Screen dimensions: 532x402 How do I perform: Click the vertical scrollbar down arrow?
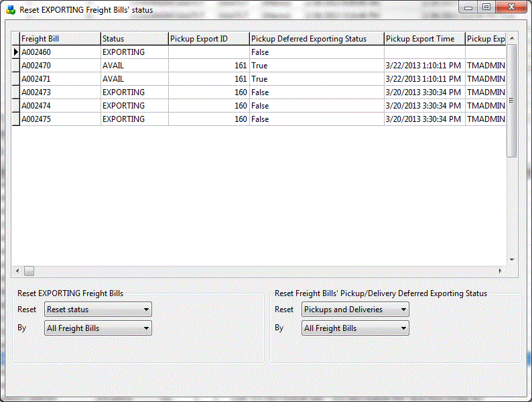point(512,260)
